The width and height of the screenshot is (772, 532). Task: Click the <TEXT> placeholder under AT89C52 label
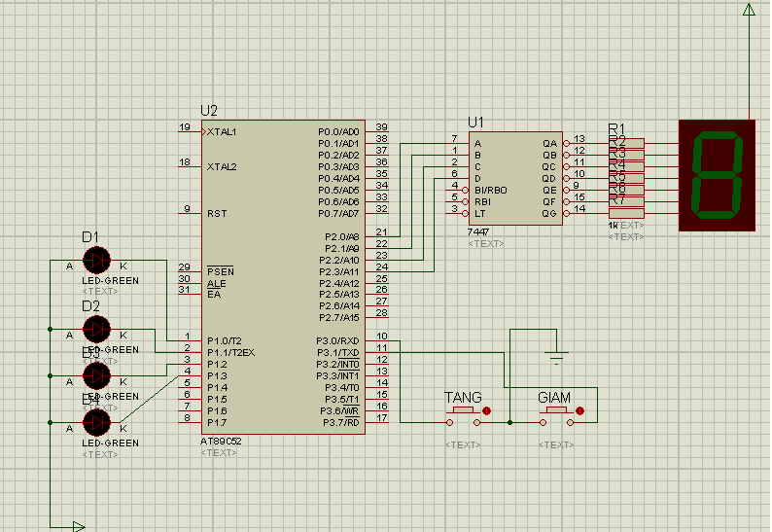220,452
